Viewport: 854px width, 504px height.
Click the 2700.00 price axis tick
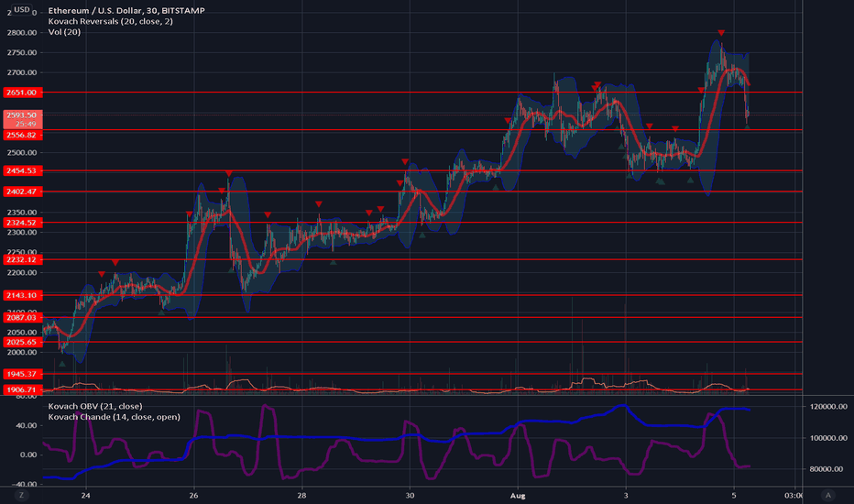pyautogui.click(x=22, y=72)
